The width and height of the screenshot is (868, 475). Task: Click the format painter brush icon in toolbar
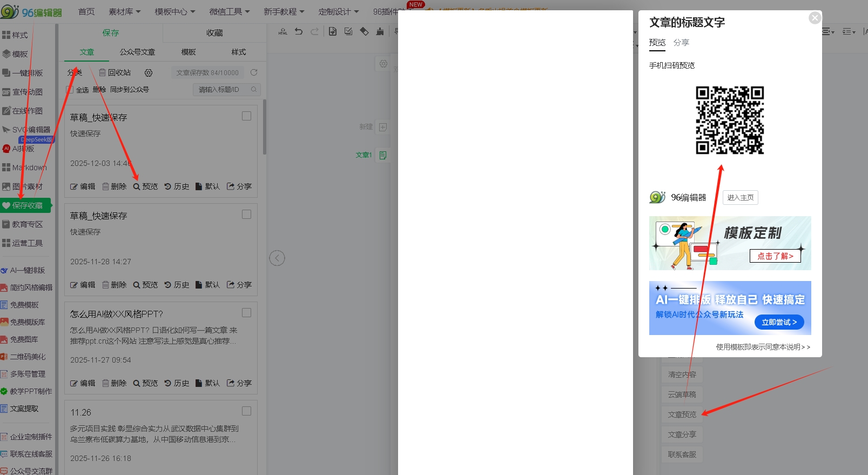tap(380, 32)
